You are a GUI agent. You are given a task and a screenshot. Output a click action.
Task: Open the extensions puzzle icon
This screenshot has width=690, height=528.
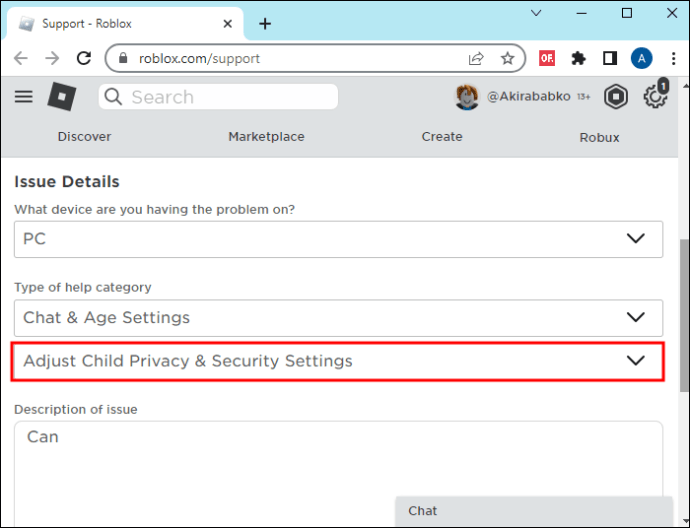578,58
